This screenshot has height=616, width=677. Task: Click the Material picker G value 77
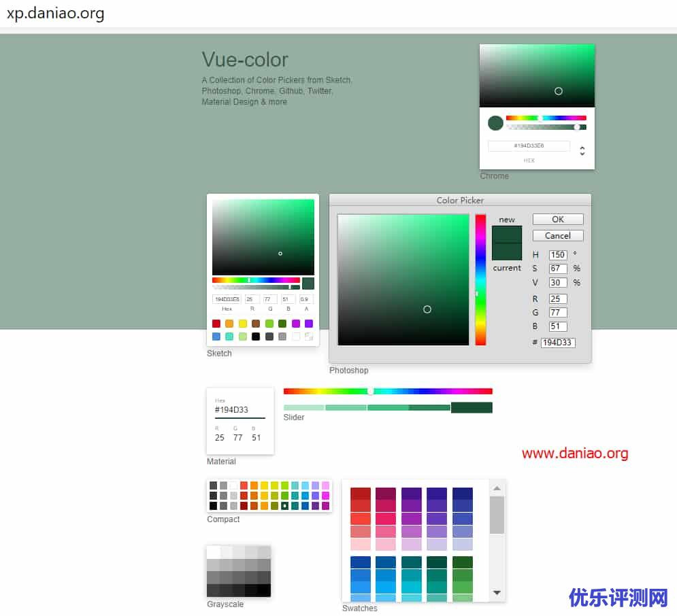pyautogui.click(x=238, y=437)
